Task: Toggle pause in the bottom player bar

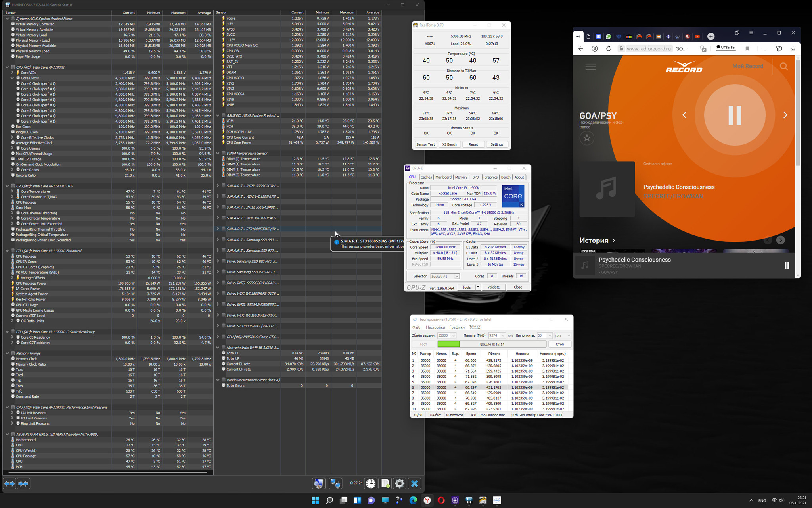Action: (787, 266)
